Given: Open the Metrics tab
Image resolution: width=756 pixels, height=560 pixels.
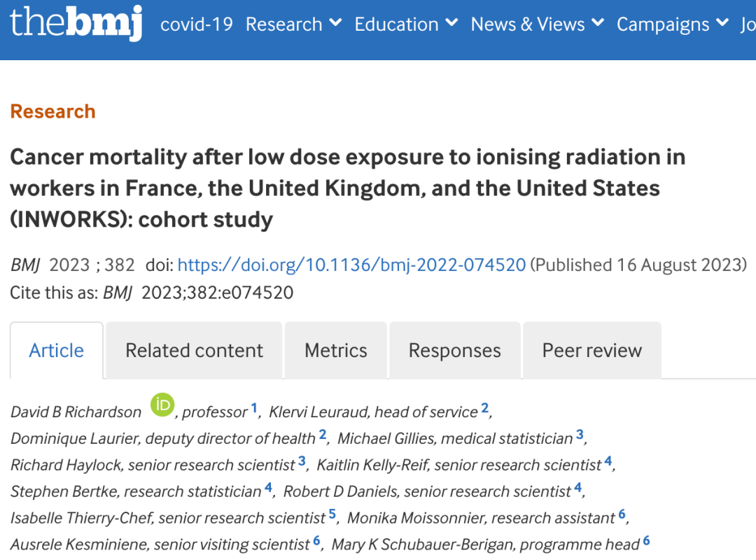Looking at the screenshot, I should [335, 351].
